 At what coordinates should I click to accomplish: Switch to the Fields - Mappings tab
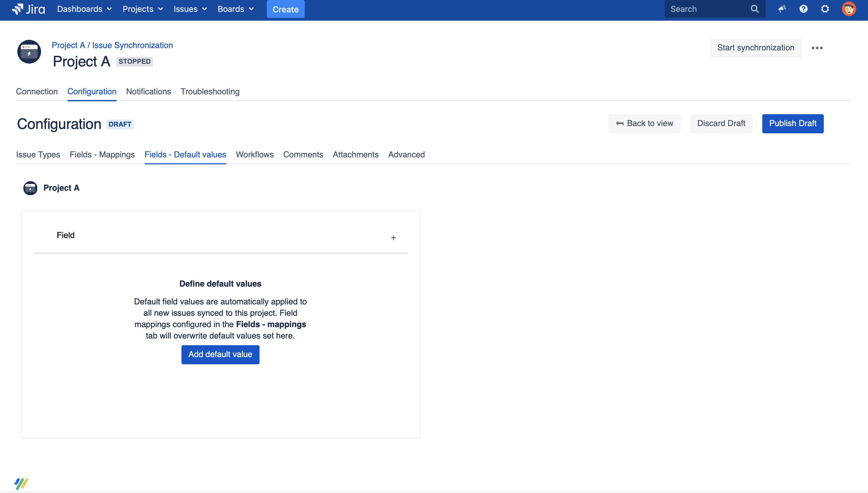[102, 155]
